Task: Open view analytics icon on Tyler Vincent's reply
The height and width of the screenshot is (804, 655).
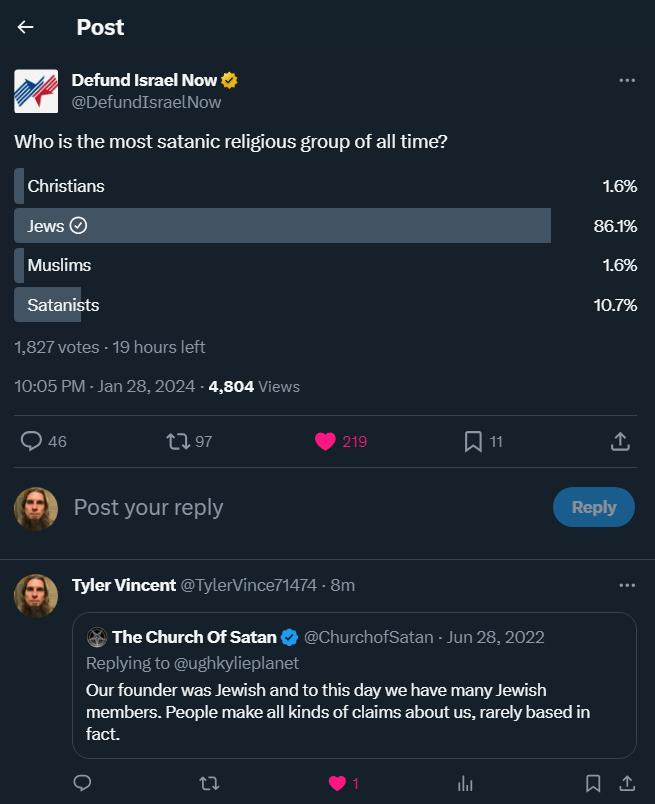Action: click(465, 783)
